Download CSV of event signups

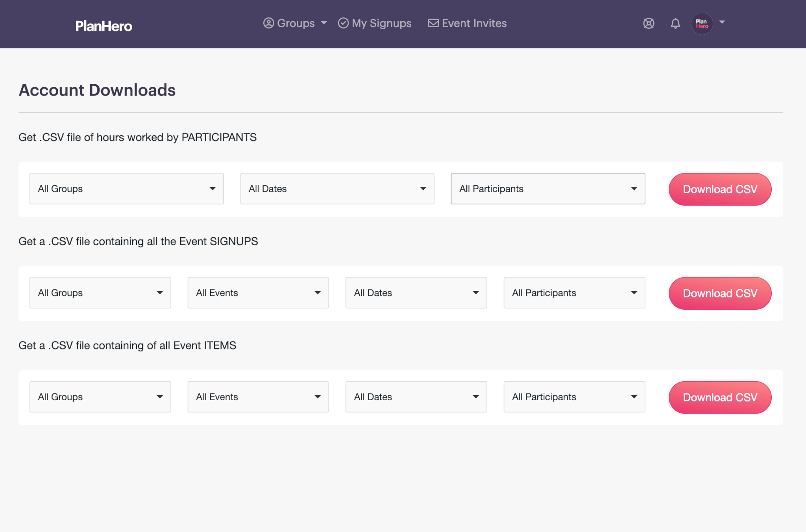pyautogui.click(x=720, y=293)
